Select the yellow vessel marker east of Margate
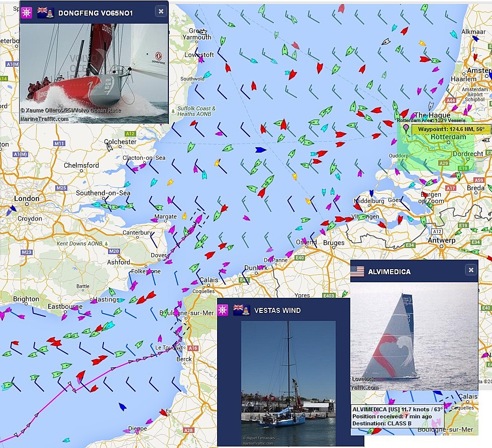 (184, 215)
